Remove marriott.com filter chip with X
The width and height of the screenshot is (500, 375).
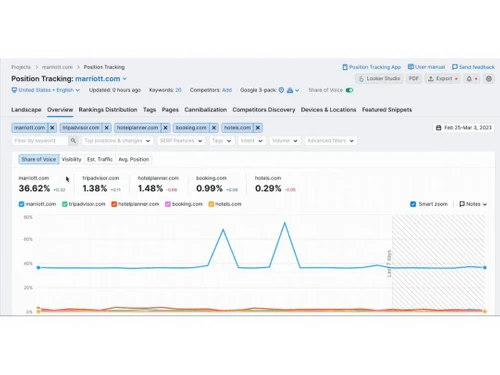click(x=52, y=128)
